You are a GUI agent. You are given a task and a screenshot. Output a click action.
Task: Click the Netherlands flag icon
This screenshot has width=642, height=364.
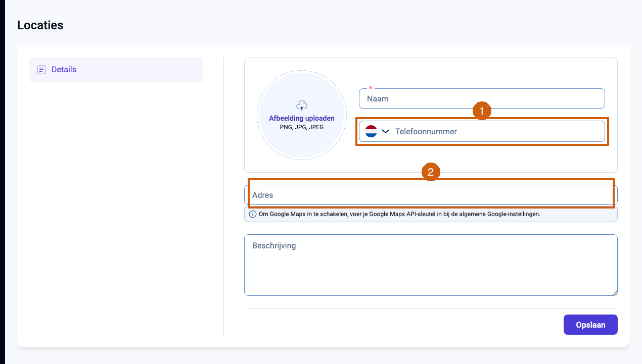[x=371, y=131]
